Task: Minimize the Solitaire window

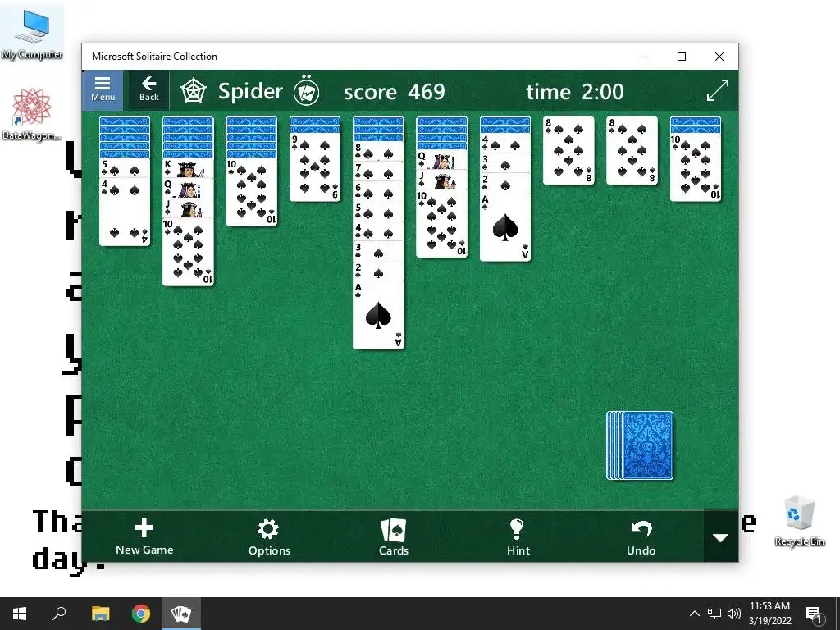Action: [644, 57]
